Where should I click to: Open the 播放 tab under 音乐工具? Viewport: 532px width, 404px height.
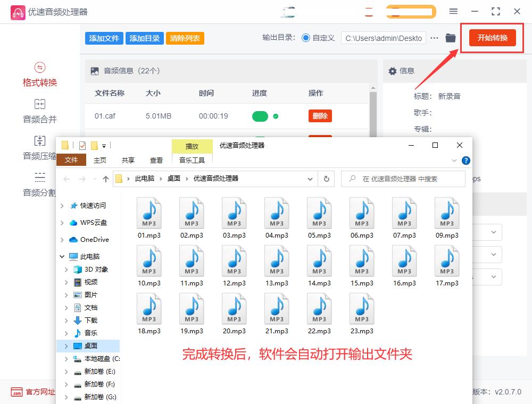point(192,146)
